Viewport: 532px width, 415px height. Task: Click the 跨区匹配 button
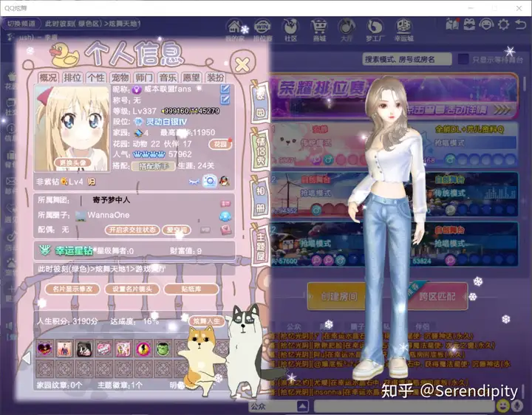(437, 296)
